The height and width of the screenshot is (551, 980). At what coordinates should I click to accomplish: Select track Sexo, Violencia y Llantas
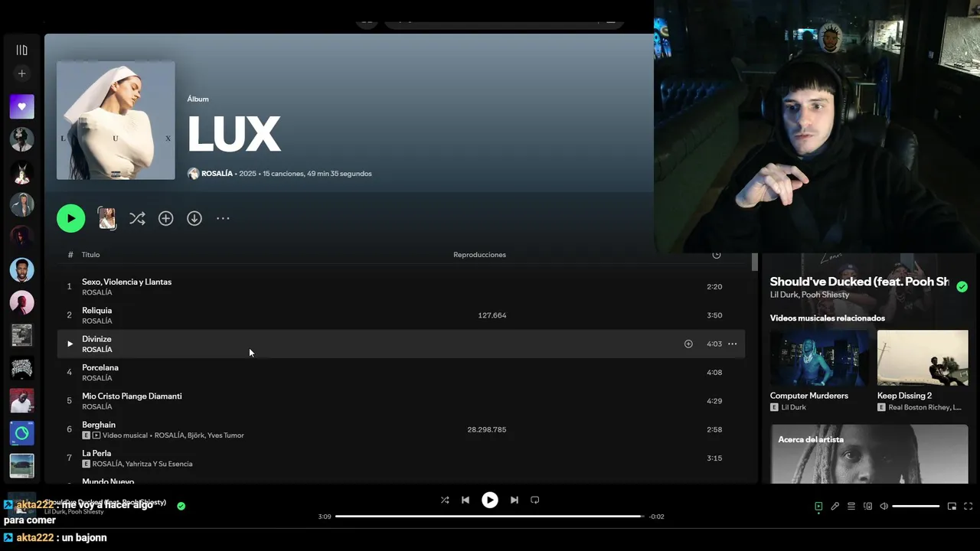coord(400,286)
